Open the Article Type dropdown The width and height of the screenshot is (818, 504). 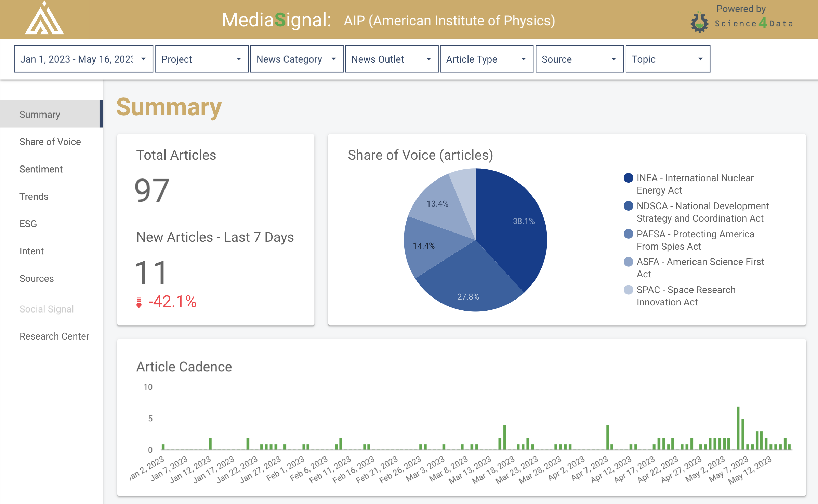click(x=487, y=59)
